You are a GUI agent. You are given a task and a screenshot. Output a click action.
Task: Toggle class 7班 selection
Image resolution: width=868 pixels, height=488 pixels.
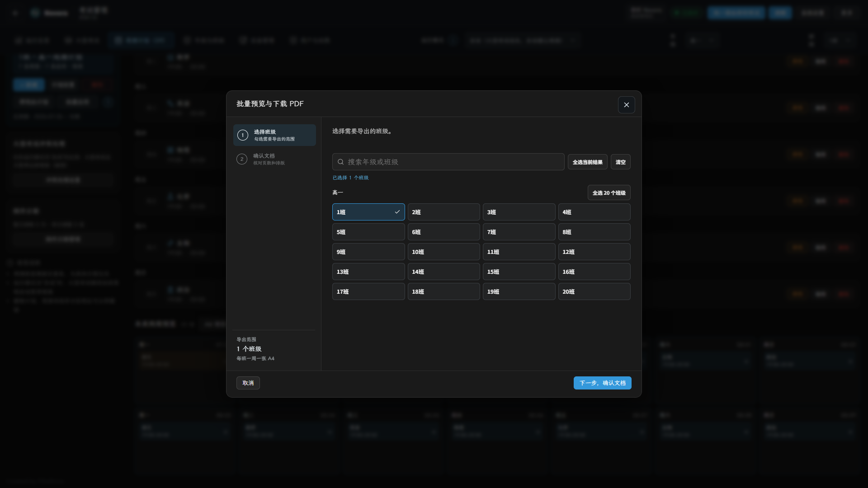pyautogui.click(x=519, y=232)
